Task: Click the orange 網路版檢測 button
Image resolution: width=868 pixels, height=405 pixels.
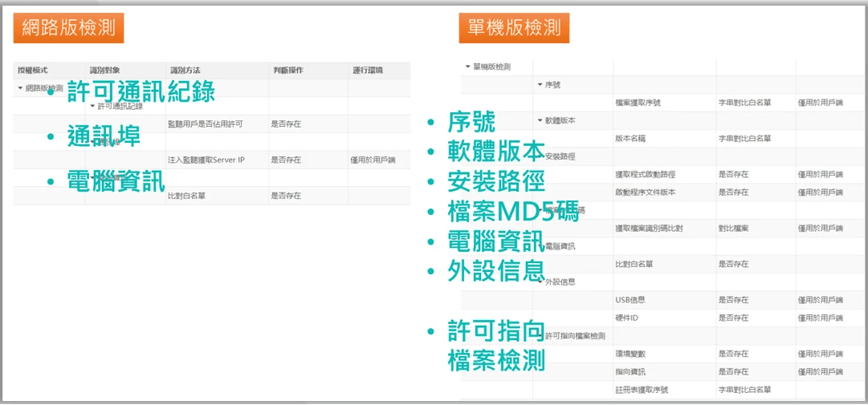Action: [x=68, y=28]
